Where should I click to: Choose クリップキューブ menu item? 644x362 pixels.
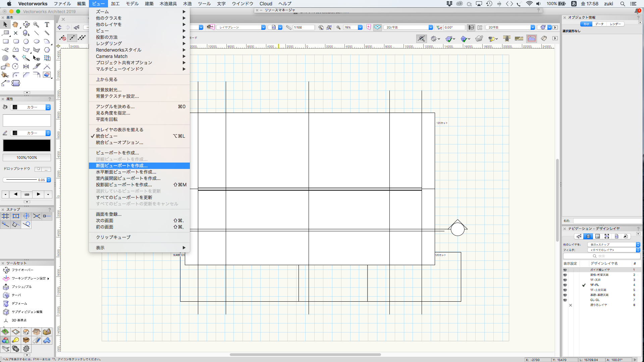coord(139,237)
